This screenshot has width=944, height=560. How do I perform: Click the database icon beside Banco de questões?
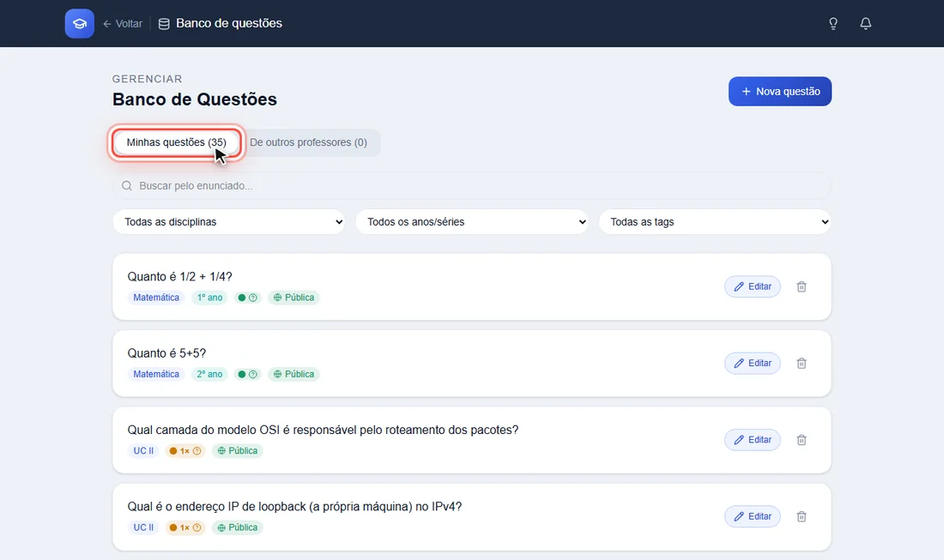[x=164, y=24]
